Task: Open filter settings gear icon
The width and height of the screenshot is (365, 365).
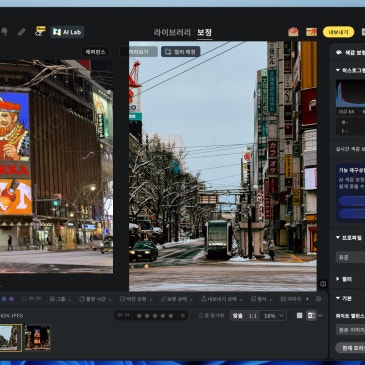Action: [x=318, y=299]
